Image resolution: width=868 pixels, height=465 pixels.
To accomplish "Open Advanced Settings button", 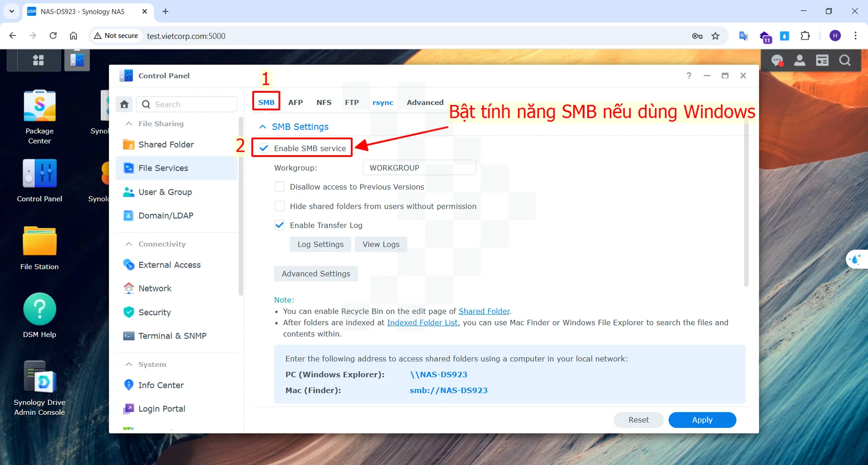I will pyautogui.click(x=316, y=274).
